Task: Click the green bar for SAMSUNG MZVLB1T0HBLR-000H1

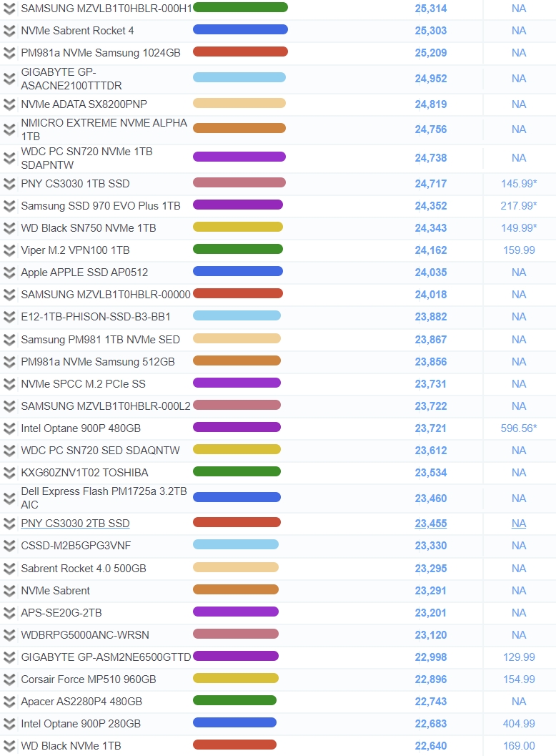Action: click(x=240, y=7)
